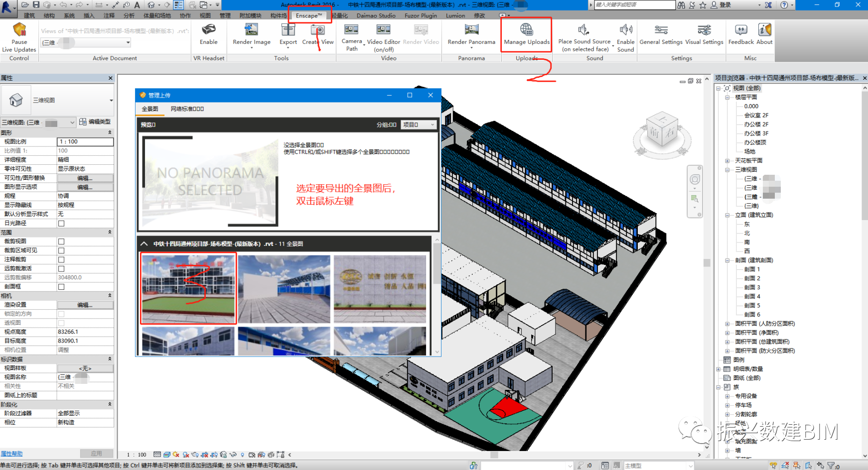The height and width of the screenshot is (470, 868).
Task: Toggle the Video Editor icon
Action: pyautogui.click(x=383, y=29)
